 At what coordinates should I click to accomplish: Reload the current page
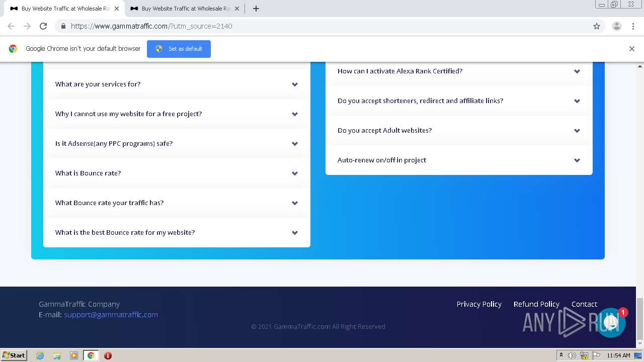[43, 26]
